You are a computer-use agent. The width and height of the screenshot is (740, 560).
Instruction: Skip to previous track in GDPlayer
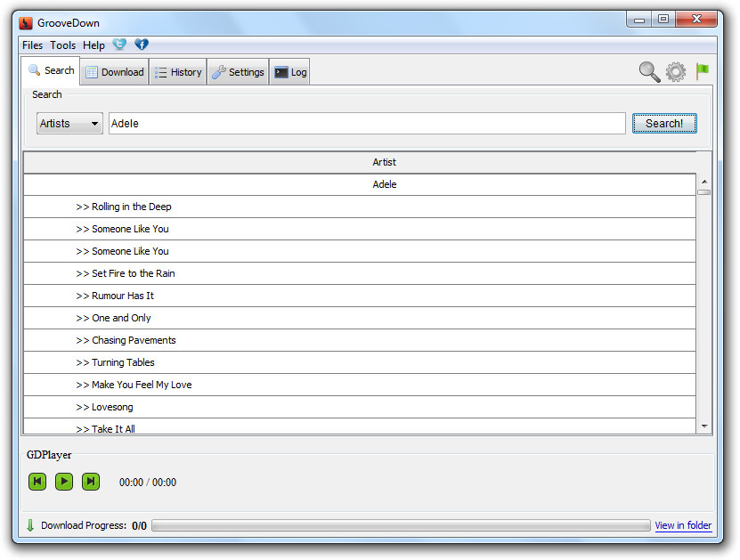(x=37, y=482)
